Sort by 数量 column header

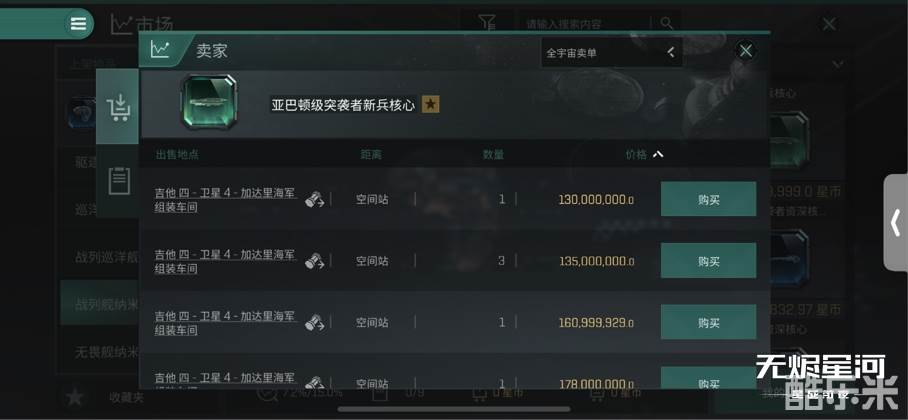tap(493, 155)
